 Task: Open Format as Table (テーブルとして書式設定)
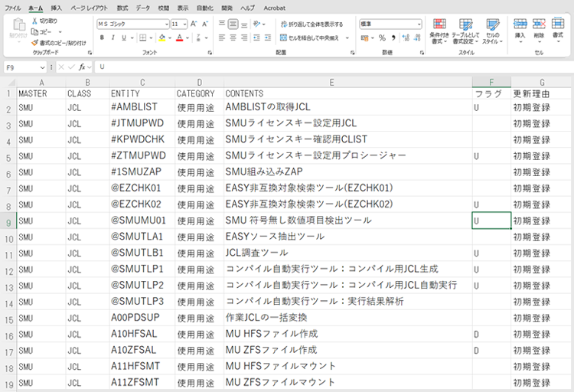click(465, 31)
